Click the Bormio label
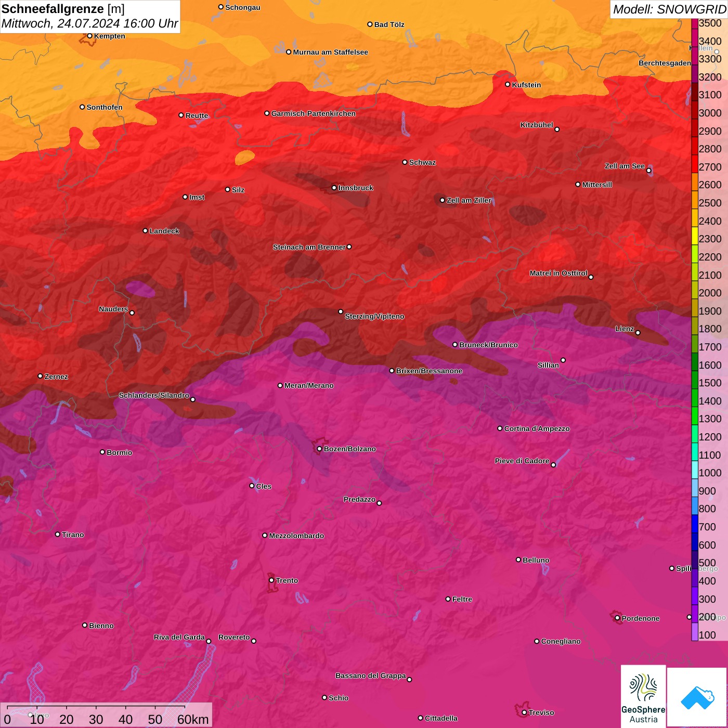 click(x=119, y=452)
